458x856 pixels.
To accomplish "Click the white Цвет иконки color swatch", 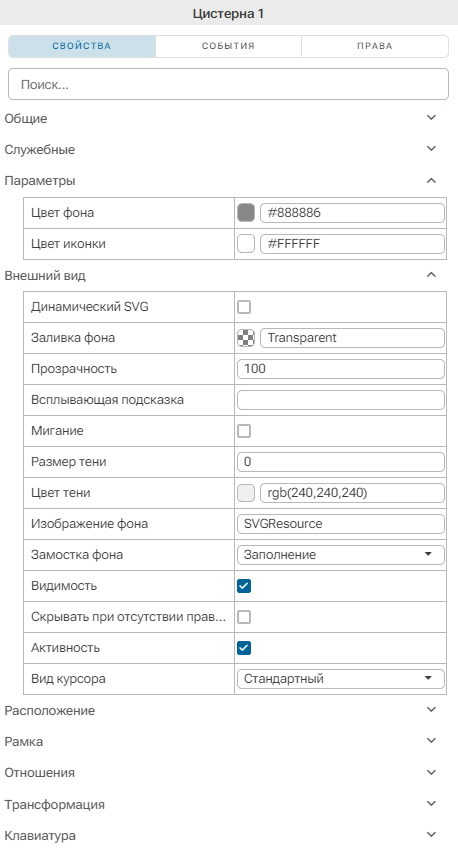I will click(x=246, y=244).
